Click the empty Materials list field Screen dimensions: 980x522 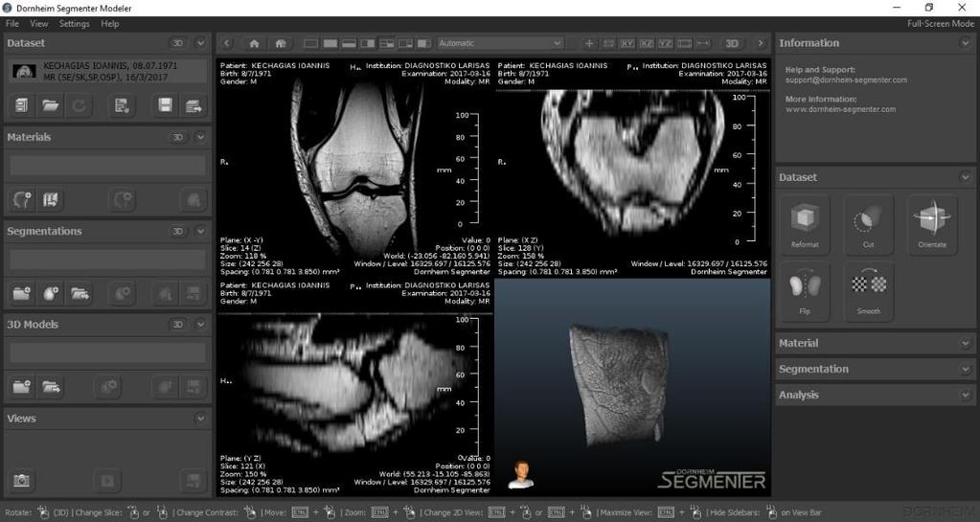107,166
